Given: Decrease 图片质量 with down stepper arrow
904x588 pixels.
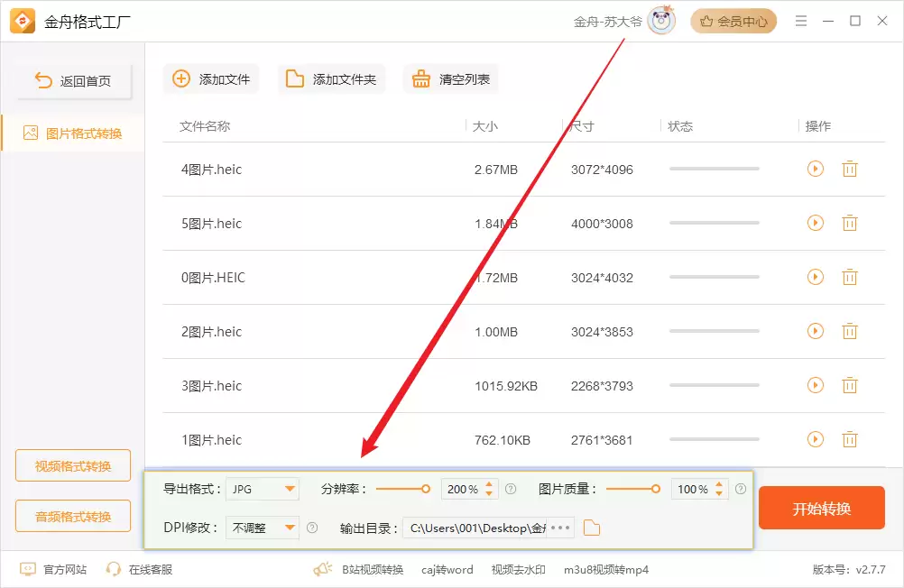Looking at the screenshot, I should pos(719,493).
